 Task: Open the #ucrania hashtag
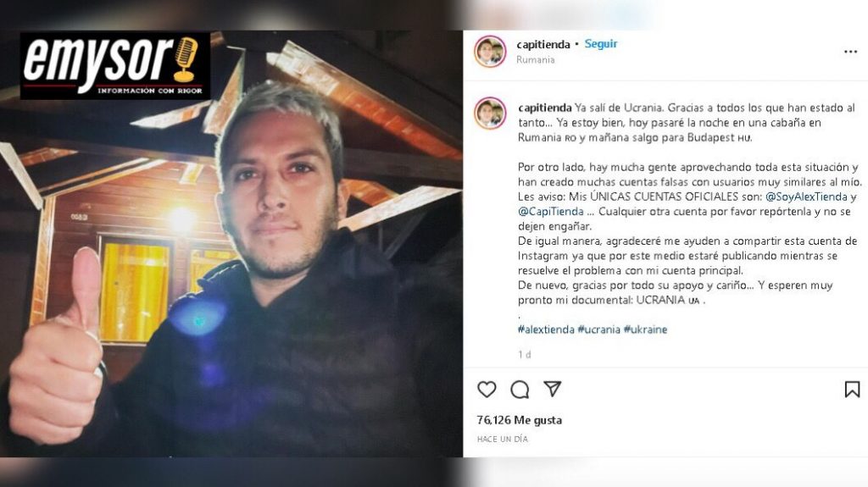599,329
